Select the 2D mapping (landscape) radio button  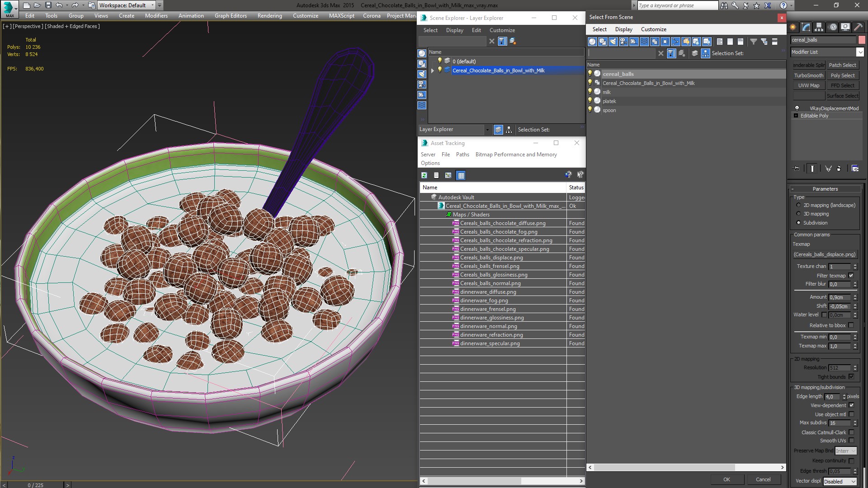[798, 205]
